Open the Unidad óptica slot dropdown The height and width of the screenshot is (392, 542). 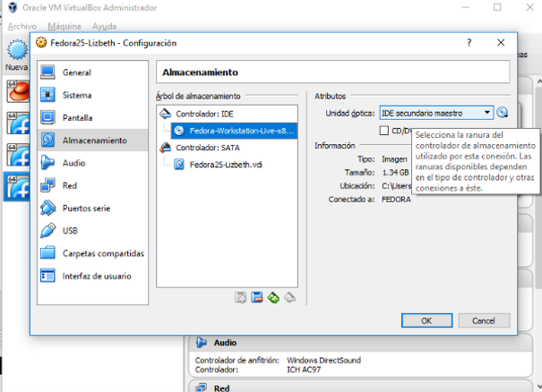(x=436, y=113)
